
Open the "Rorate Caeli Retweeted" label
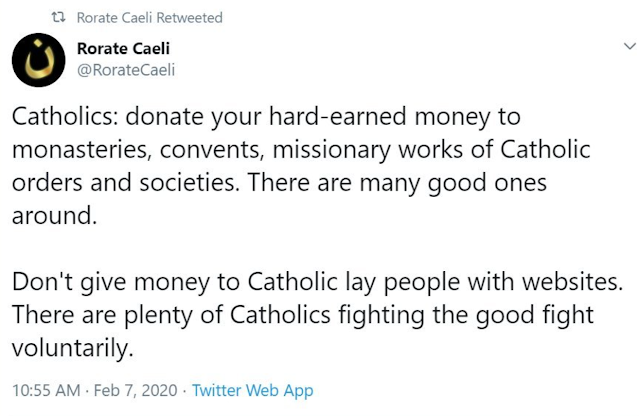point(149,18)
